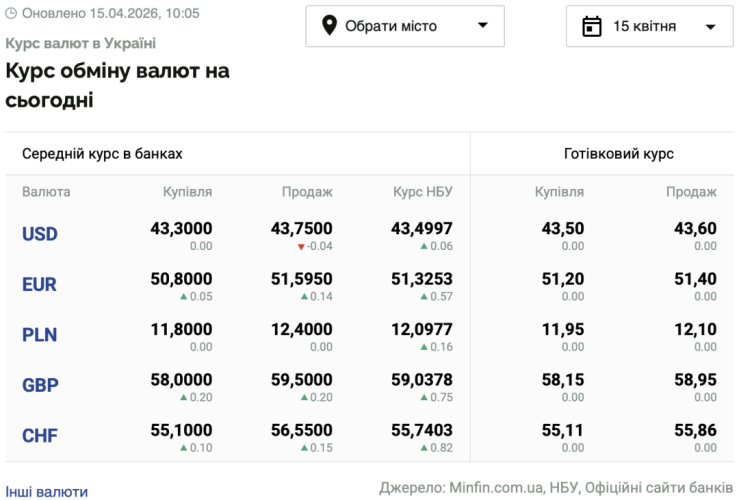Viewport: 739px width, 500px height.
Task: Click the green up arrow under USD NBU rate
Action: click(x=423, y=246)
